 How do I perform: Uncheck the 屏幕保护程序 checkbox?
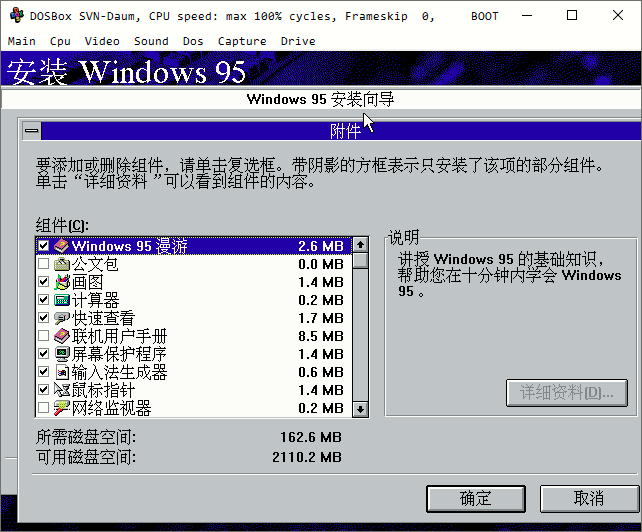(x=43, y=354)
